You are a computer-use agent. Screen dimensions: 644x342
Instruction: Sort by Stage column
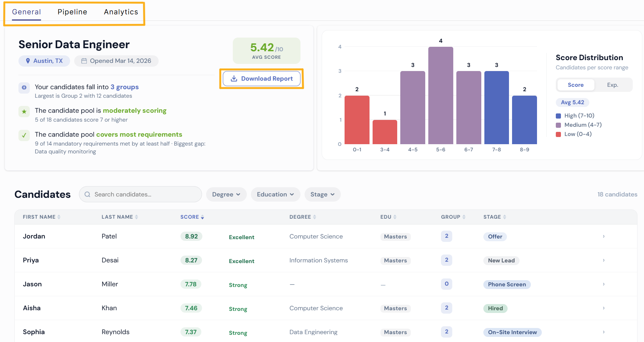tap(495, 217)
